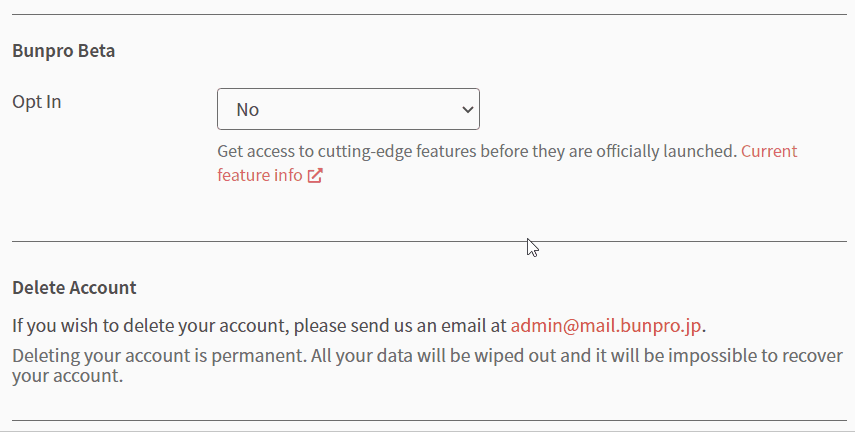
Task: Click the 'Delete Account' section heading
Action: coord(74,287)
